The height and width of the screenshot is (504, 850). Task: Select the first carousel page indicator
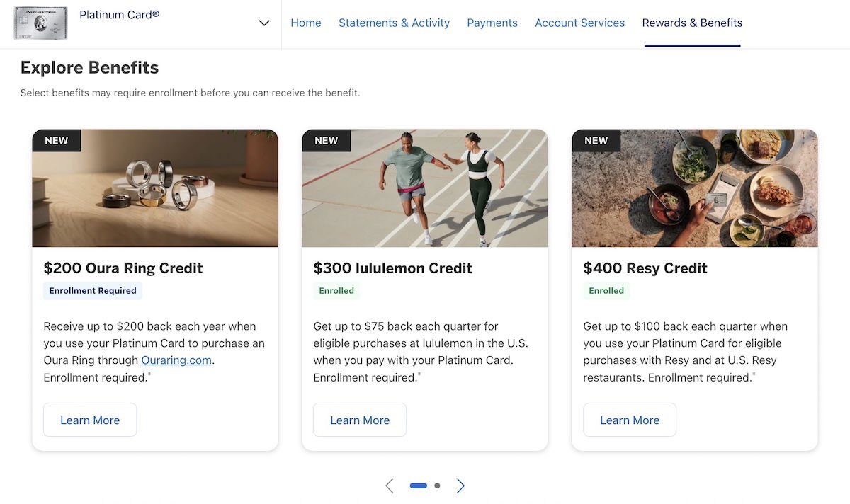(x=419, y=486)
